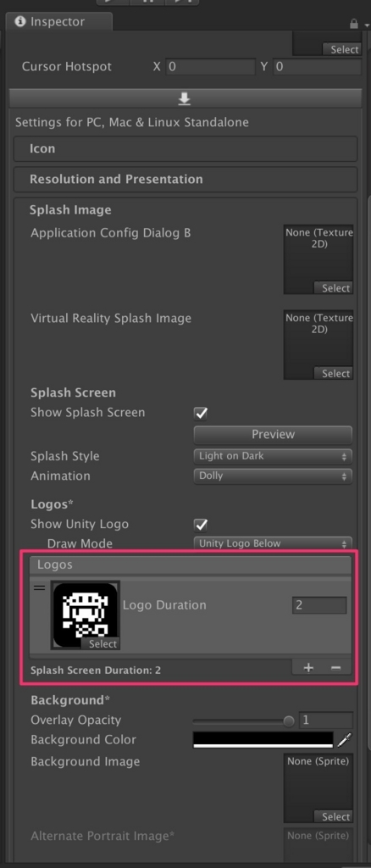371x868 pixels.
Task: Remove the logo with minus button
Action: [x=336, y=668]
